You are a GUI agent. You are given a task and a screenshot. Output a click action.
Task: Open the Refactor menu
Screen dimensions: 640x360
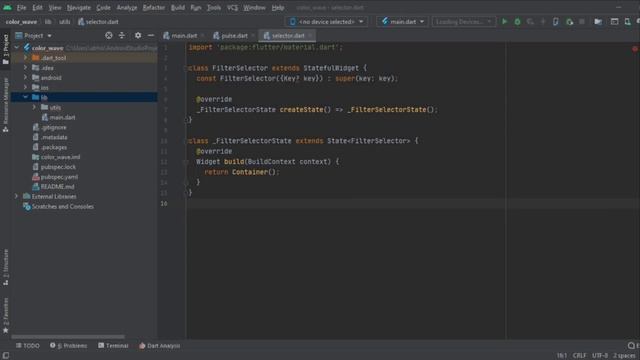coord(153,7)
